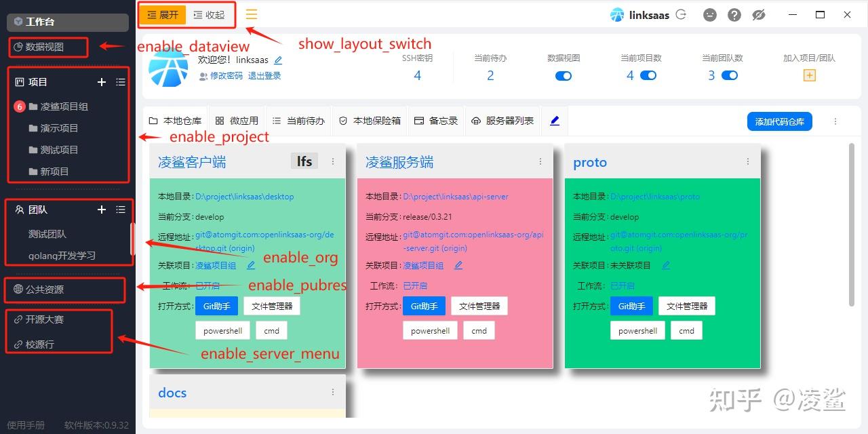Click the plus icon beside 项目 panel
Image resolution: width=868 pixels, height=434 pixels.
pyautogui.click(x=102, y=82)
